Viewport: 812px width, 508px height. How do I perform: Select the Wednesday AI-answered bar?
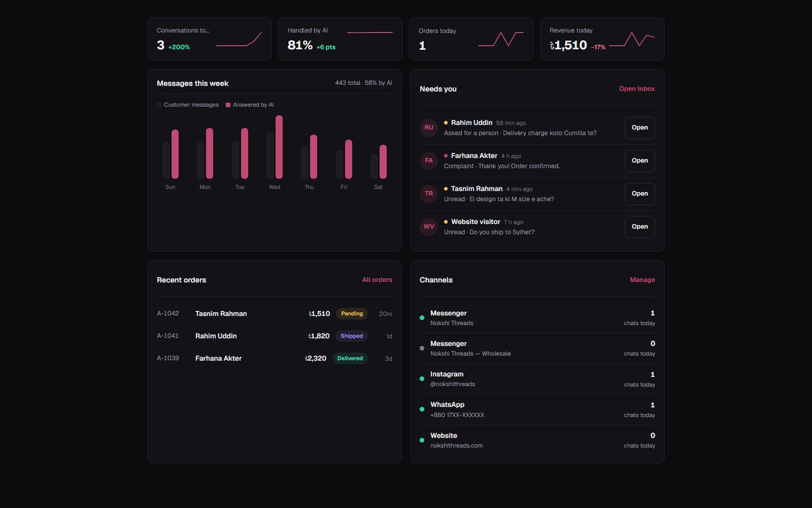pos(279,147)
